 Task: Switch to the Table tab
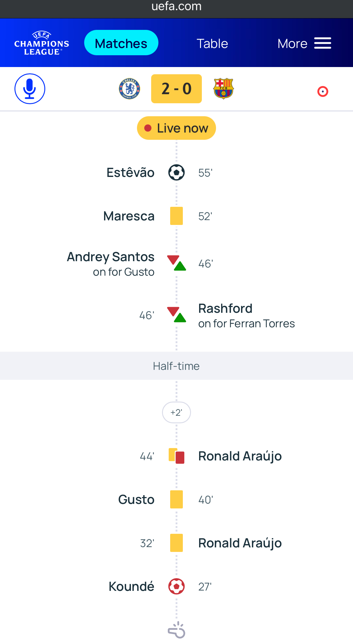coord(212,43)
